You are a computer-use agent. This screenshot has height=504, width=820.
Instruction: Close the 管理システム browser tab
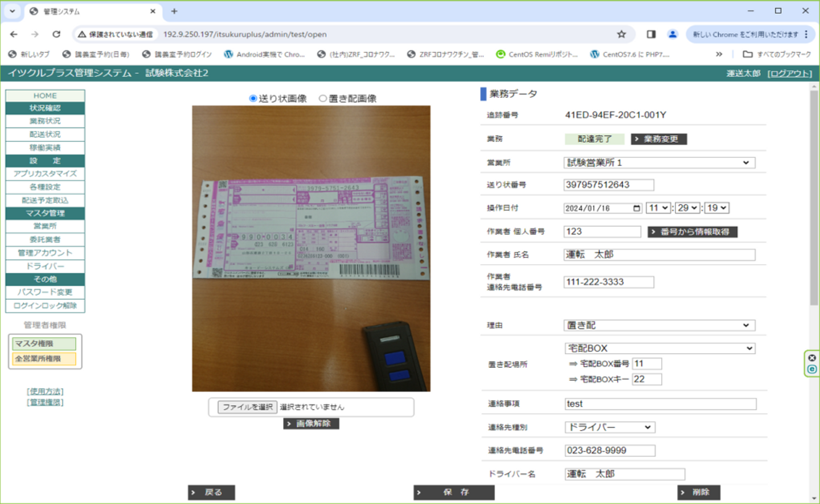[153, 11]
